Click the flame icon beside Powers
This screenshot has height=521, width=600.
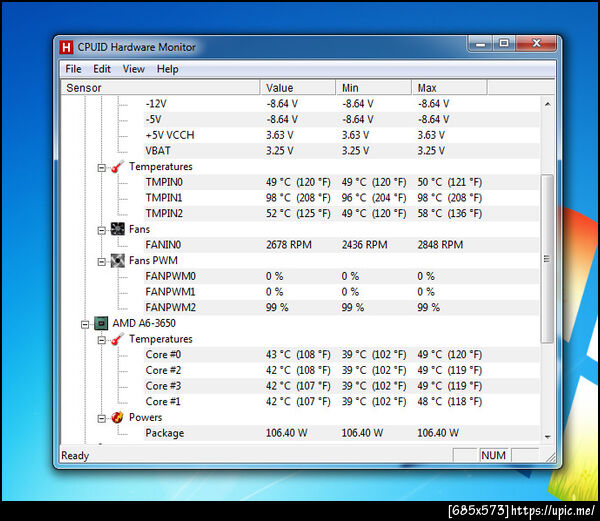(x=117, y=417)
